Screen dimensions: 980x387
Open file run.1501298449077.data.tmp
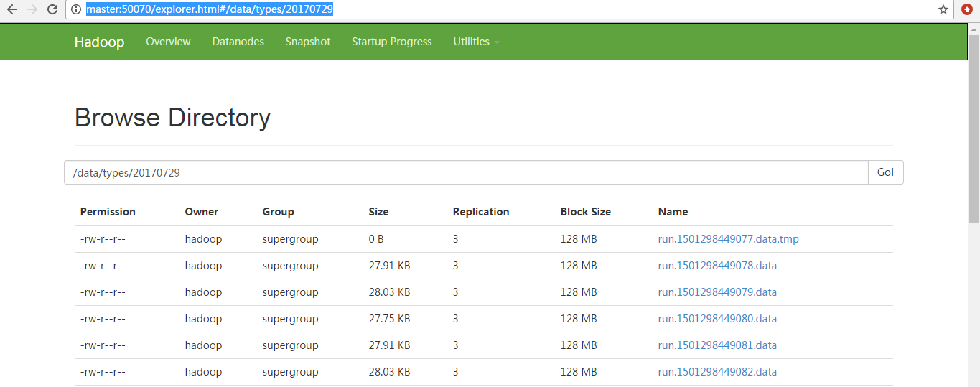tap(728, 239)
